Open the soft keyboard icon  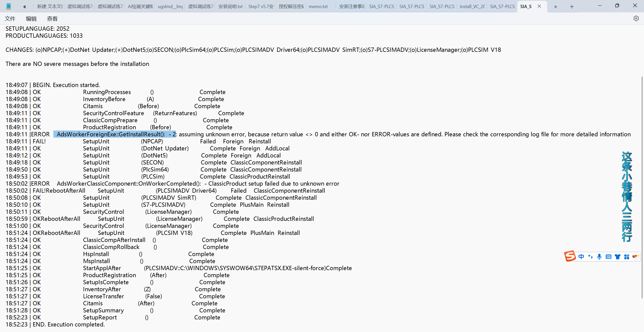coord(608,257)
